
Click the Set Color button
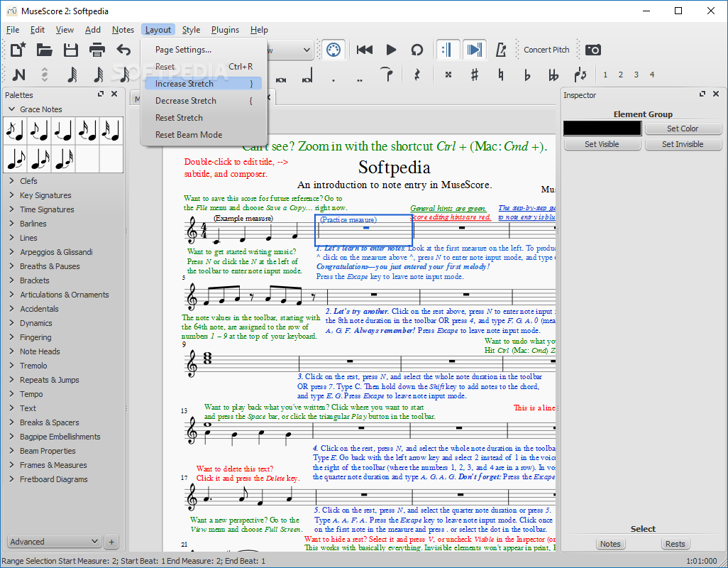click(683, 129)
